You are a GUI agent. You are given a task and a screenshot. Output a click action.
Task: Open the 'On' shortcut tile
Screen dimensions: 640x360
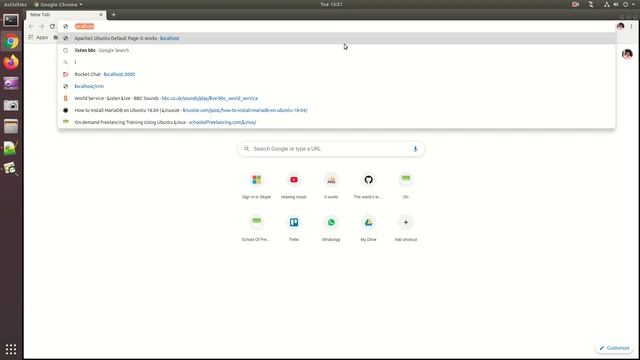point(406,186)
